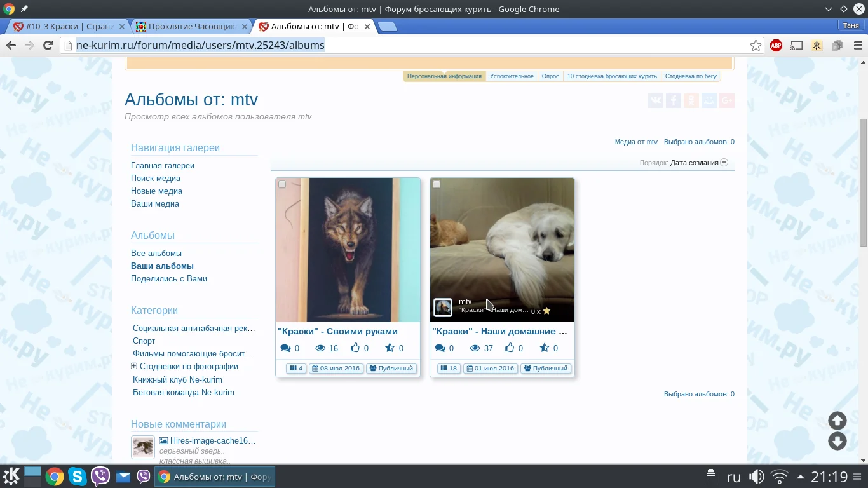The image size is (868, 488).
Task: Open the Chrome hamburger menu
Action: pos(857,46)
